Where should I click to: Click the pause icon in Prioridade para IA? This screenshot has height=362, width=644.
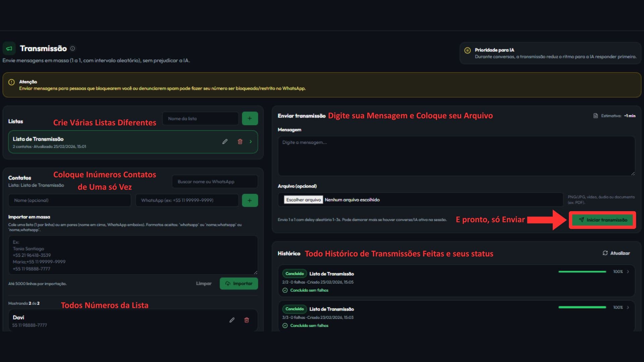(x=468, y=50)
